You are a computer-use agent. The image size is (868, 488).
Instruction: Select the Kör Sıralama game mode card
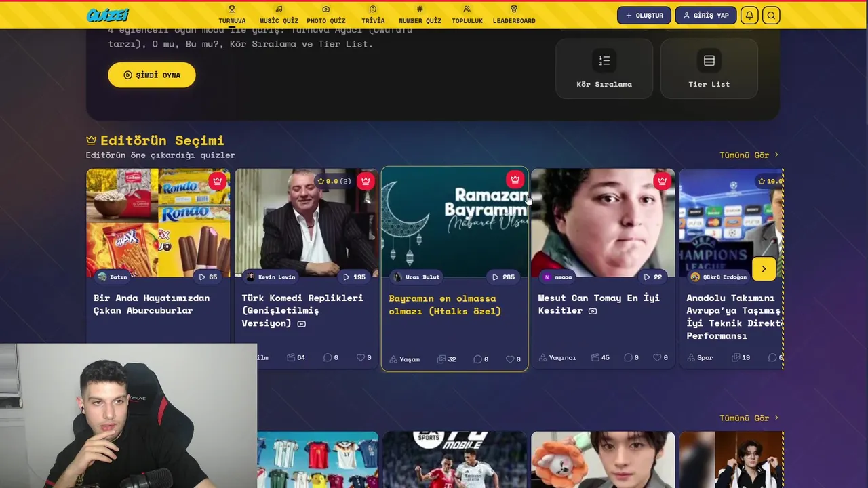point(604,68)
